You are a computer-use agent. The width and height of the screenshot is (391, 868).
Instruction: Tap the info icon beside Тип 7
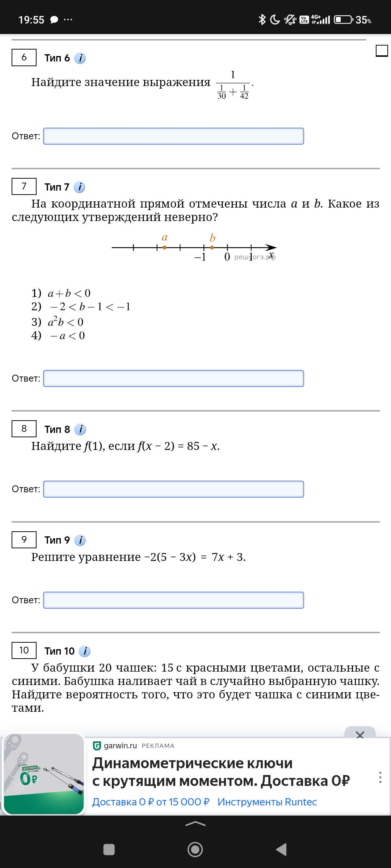pos(79,187)
